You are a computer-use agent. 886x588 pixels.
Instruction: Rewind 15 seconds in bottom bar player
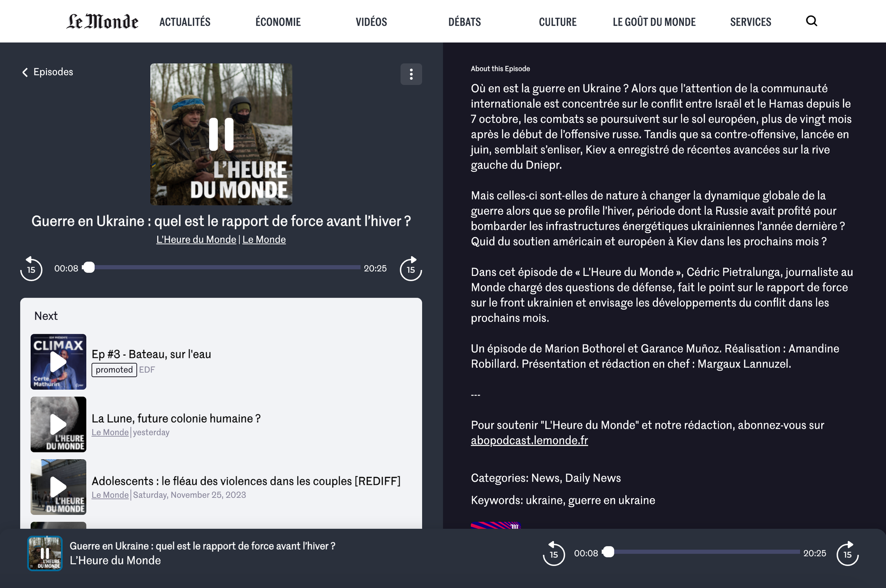click(x=554, y=553)
